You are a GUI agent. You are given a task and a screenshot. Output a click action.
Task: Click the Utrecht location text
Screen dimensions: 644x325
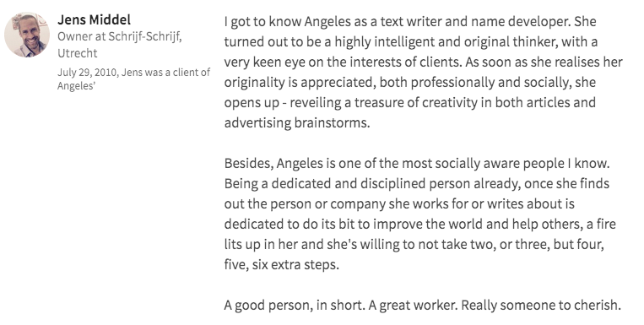point(77,53)
